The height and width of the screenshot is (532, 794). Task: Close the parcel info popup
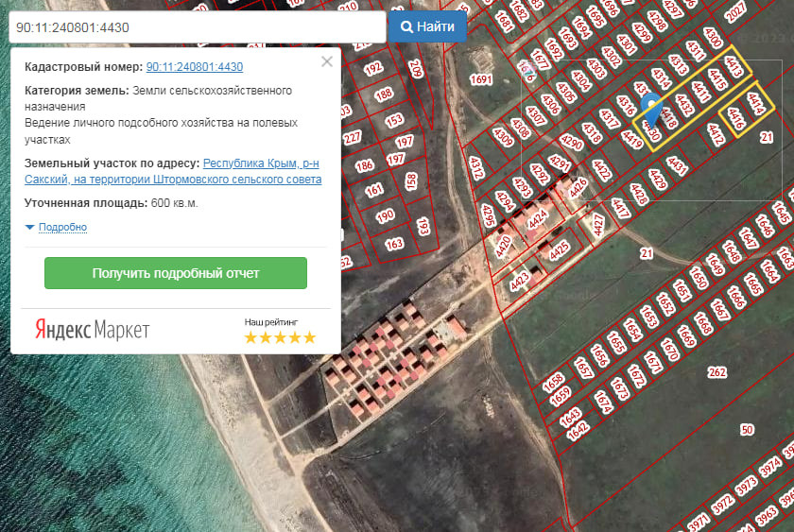(x=327, y=61)
